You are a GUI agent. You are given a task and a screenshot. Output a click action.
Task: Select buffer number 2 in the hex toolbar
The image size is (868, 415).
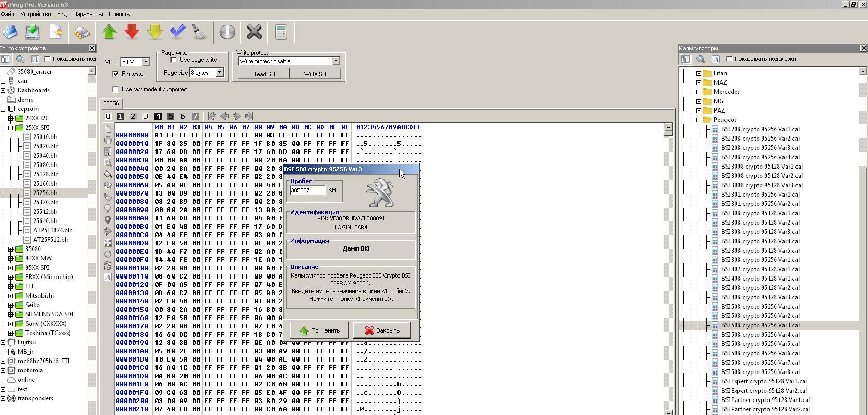tap(133, 116)
